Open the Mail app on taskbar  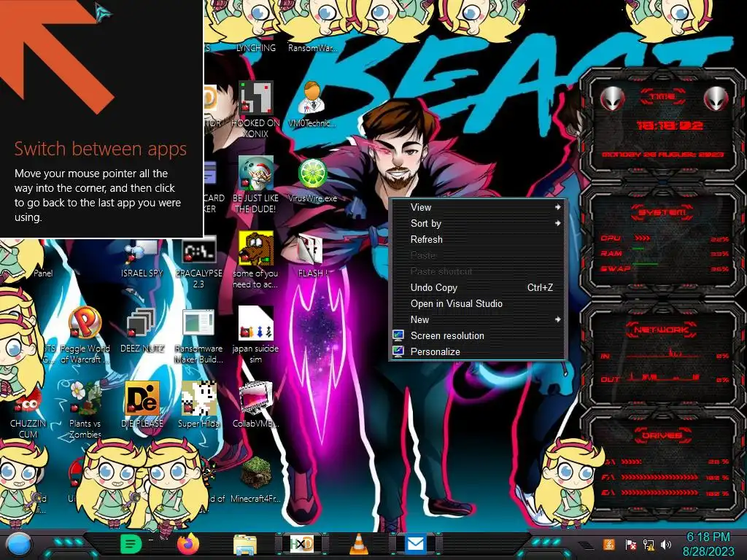pyautogui.click(x=415, y=544)
